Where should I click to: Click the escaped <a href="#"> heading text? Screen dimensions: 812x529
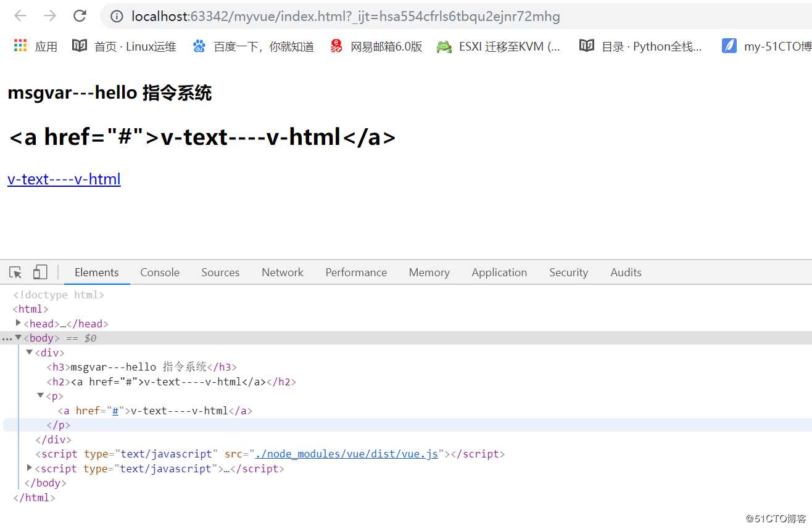tap(202, 137)
